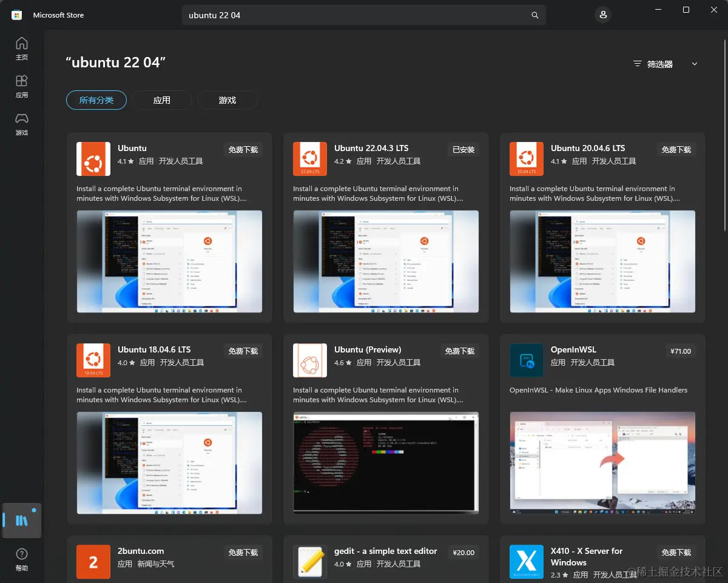Click the Ubuntu 18.04.6 LTS app icon
Image resolution: width=728 pixels, height=583 pixels.
pos(93,360)
